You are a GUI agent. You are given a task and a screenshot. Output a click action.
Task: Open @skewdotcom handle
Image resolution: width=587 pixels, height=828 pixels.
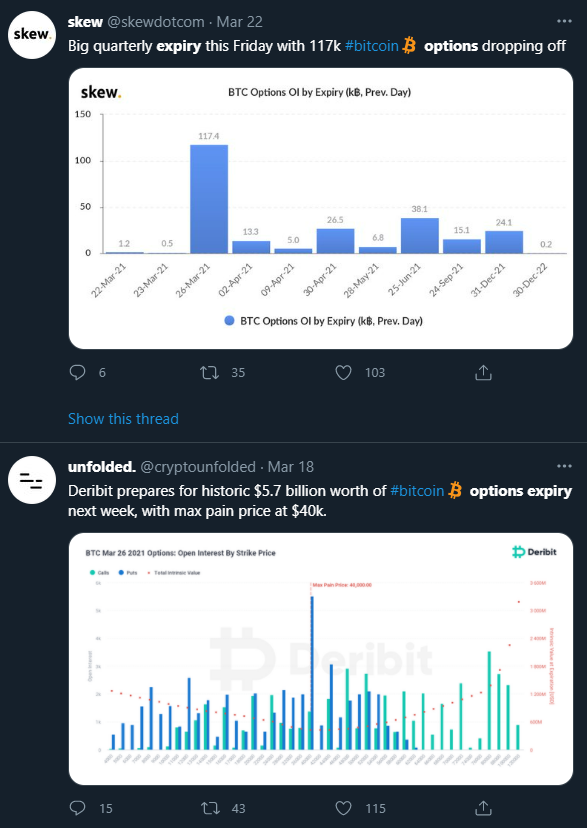[156, 22]
